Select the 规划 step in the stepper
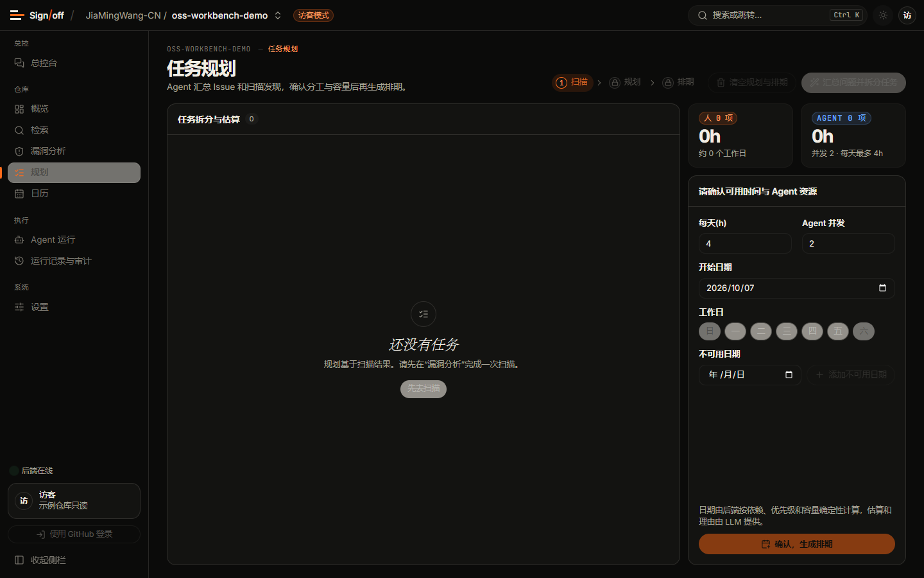 [x=625, y=82]
